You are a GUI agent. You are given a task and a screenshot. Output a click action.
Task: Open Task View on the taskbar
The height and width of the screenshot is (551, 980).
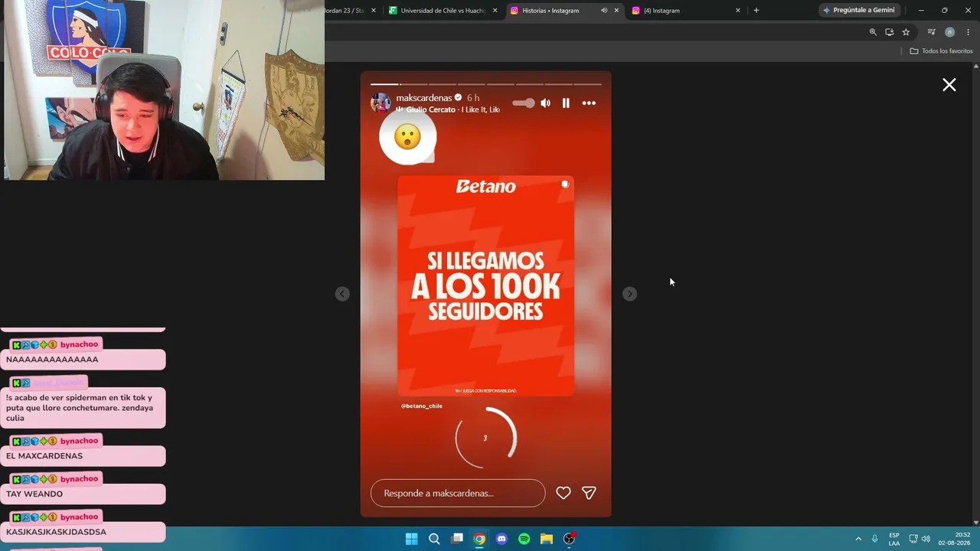(457, 539)
